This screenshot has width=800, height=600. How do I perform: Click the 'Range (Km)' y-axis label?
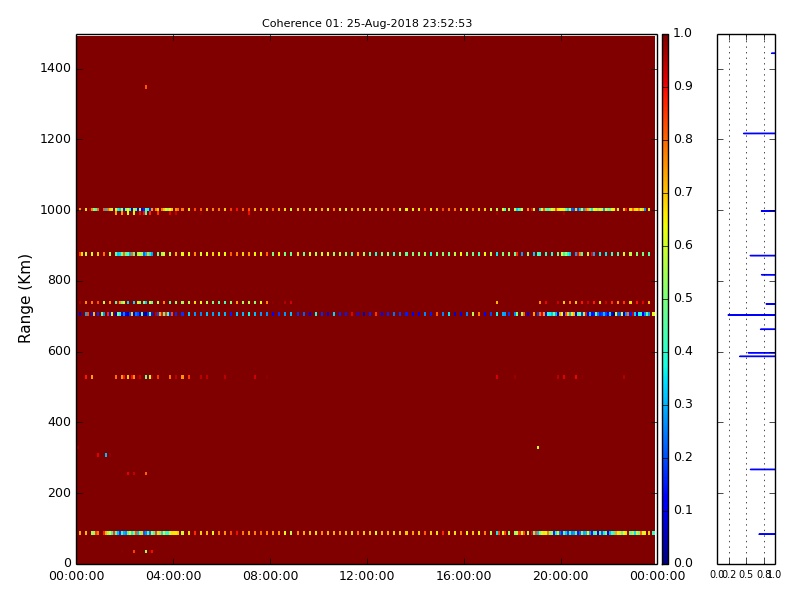point(24,299)
